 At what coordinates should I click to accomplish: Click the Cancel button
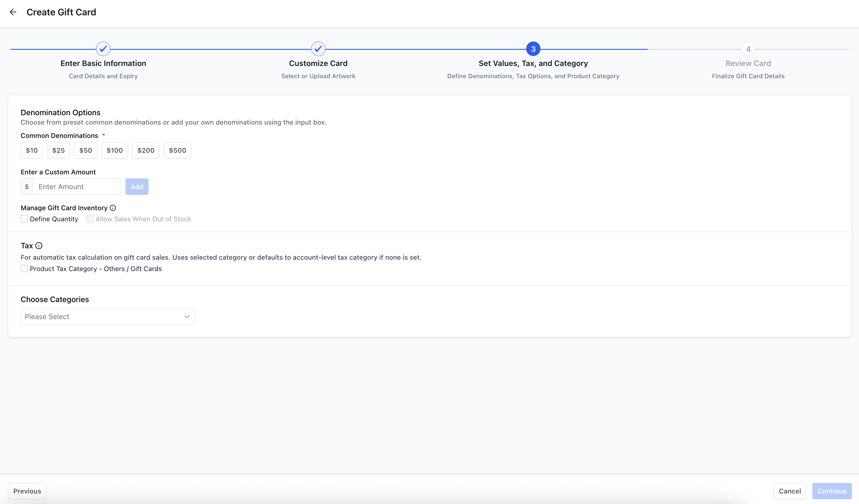pos(790,491)
